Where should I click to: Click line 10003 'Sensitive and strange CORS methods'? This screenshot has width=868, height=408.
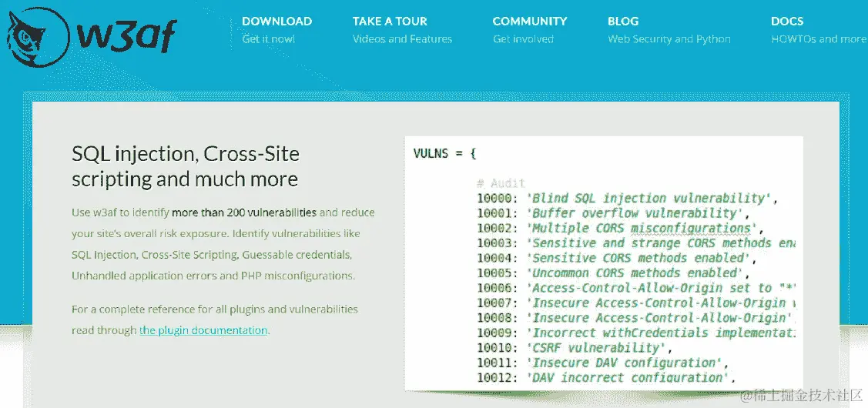[636, 243]
